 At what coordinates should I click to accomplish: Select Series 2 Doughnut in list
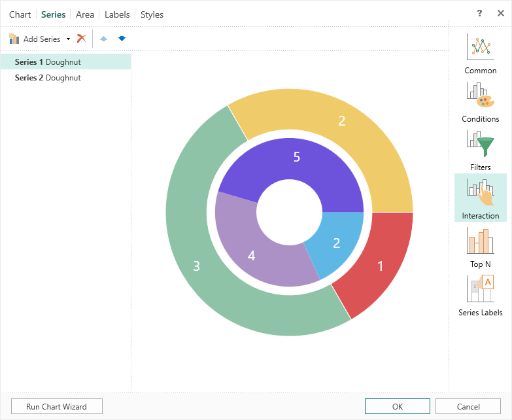(48, 78)
